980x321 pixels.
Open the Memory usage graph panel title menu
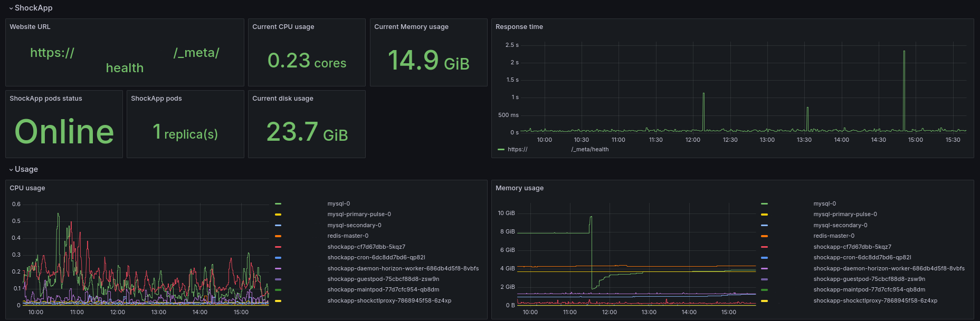point(519,188)
